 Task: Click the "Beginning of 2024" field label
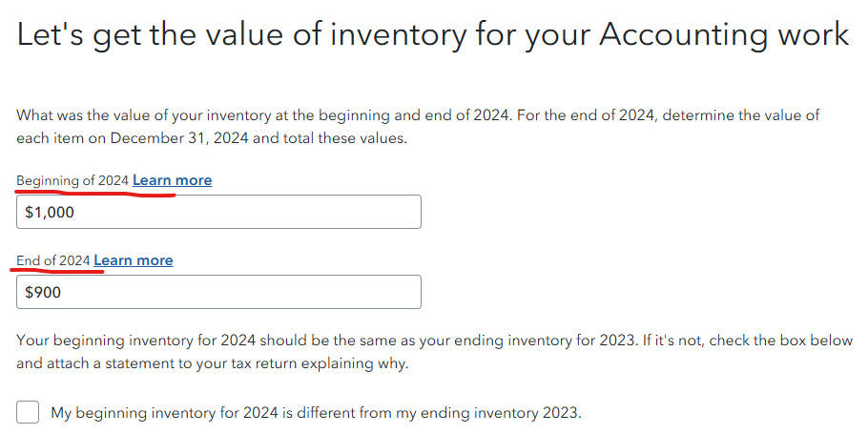pyautogui.click(x=72, y=180)
